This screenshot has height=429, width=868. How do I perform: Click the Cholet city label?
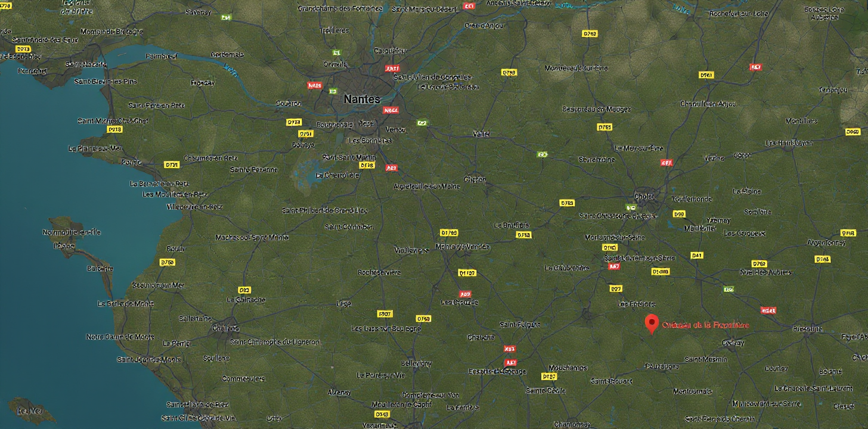(643, 196)
